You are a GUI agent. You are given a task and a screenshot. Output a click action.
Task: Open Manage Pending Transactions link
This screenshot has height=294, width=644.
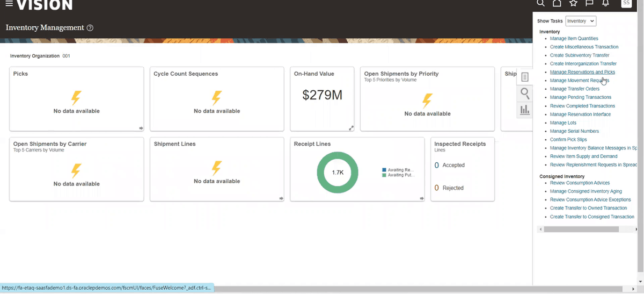581,97
